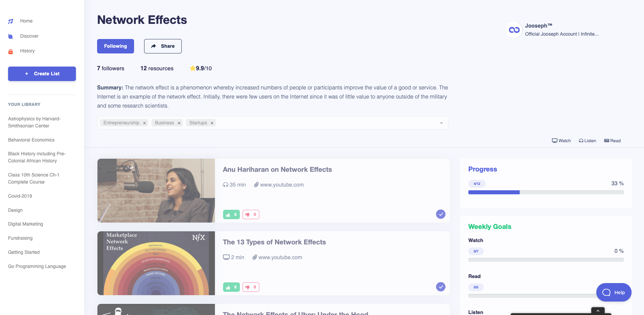Click the History icon in sidebar
Viewport: 644px width, 315px height.
click(11, 51)
